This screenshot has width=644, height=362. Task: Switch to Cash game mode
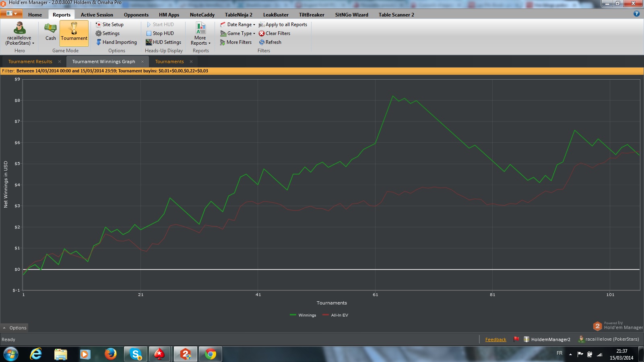click(x=51, y=33)
